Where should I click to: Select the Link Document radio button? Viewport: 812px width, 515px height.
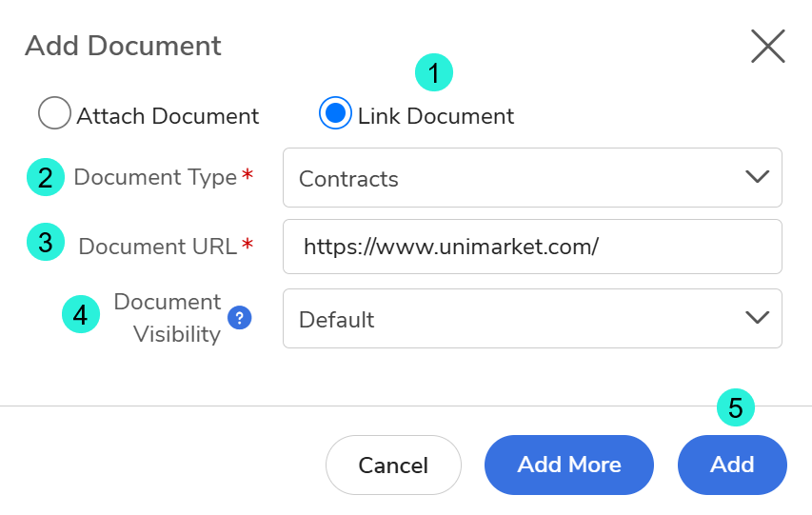pyautogui.click(x=336, y=112)
